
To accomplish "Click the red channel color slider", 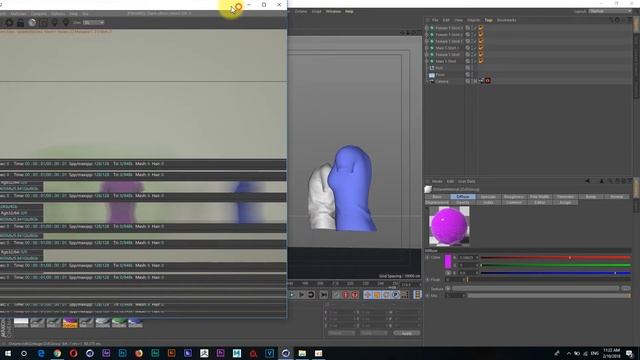I will (556, 258).
